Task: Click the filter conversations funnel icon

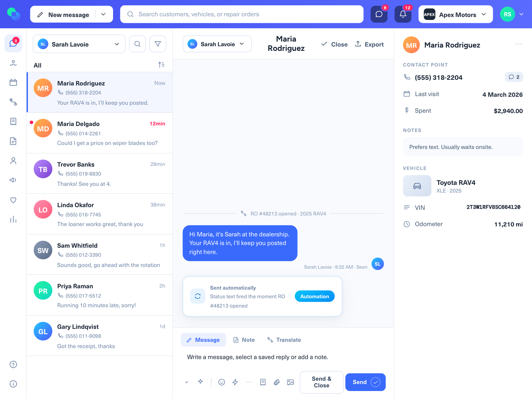Action: tap(158, 44)
